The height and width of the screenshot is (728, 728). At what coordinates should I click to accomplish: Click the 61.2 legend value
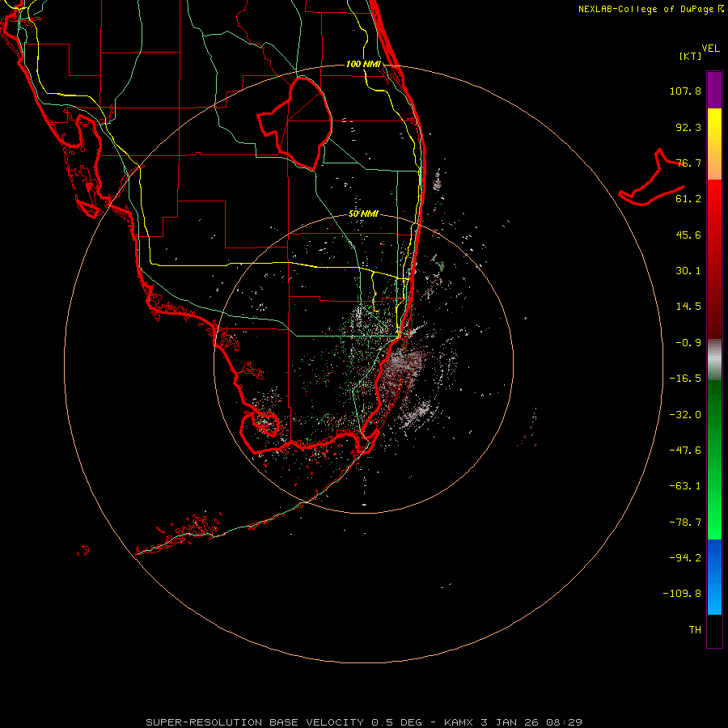pos(688,199)
